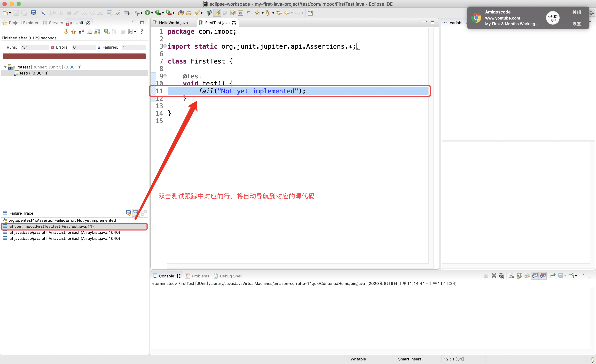Click the red JUnit progress bar
The height and width of the screenshot is (364, 596).
click(x=74, y=56)
